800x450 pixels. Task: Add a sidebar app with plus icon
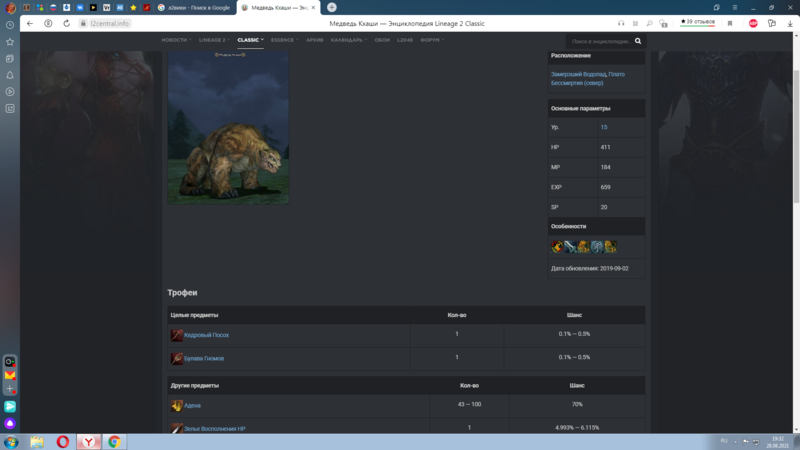coord(10,389)
